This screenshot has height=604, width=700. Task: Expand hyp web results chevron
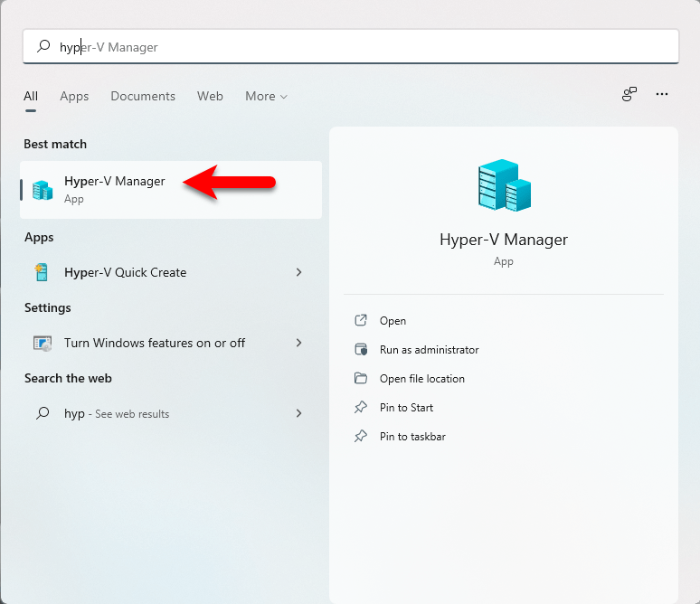(299, 413)
